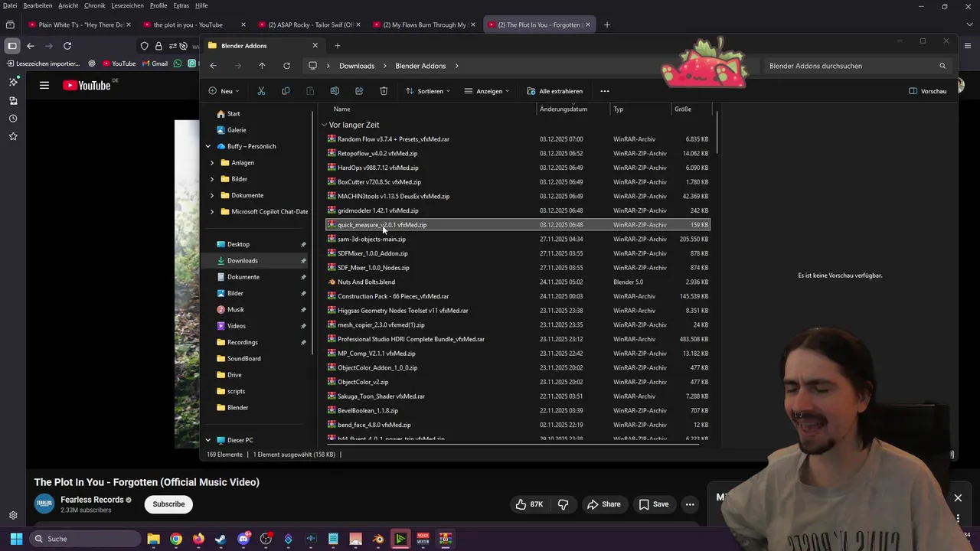Open Discord from the taskbar

243,539
